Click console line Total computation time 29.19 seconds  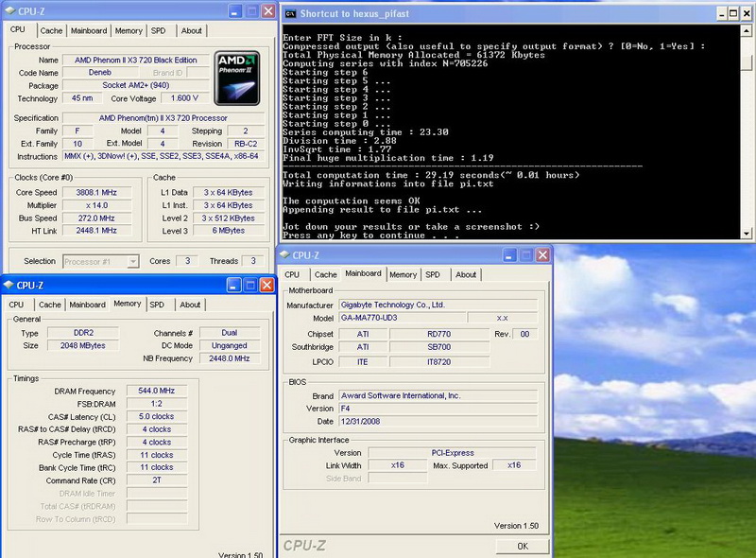tap(431, 175)
